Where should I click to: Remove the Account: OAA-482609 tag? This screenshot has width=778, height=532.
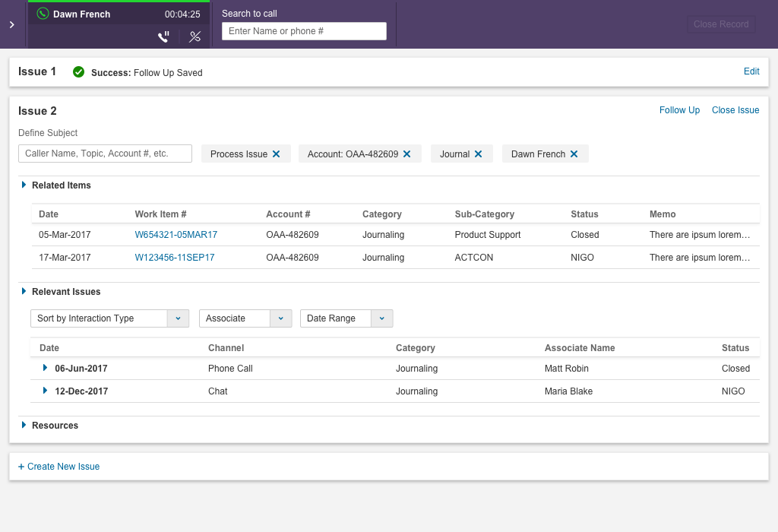coord(407,154)
